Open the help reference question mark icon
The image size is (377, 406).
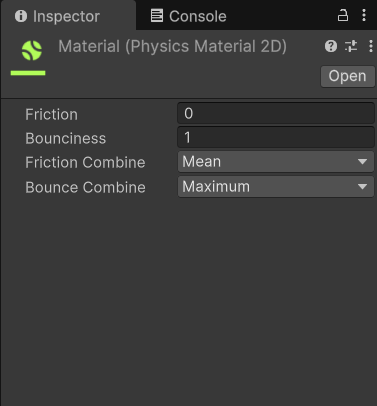tap(331, 46)
